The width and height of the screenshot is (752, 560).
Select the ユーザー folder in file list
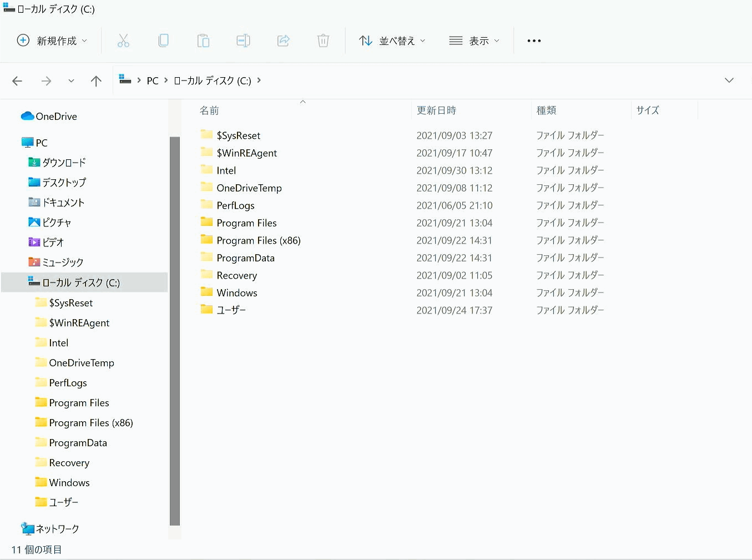pyautogui.click(x=223, y=310)
